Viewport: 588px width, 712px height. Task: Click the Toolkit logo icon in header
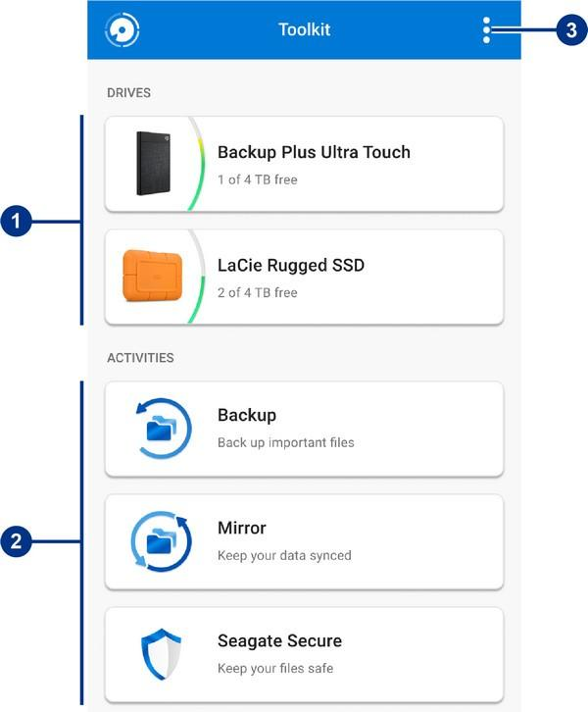(x=122, y=29)
